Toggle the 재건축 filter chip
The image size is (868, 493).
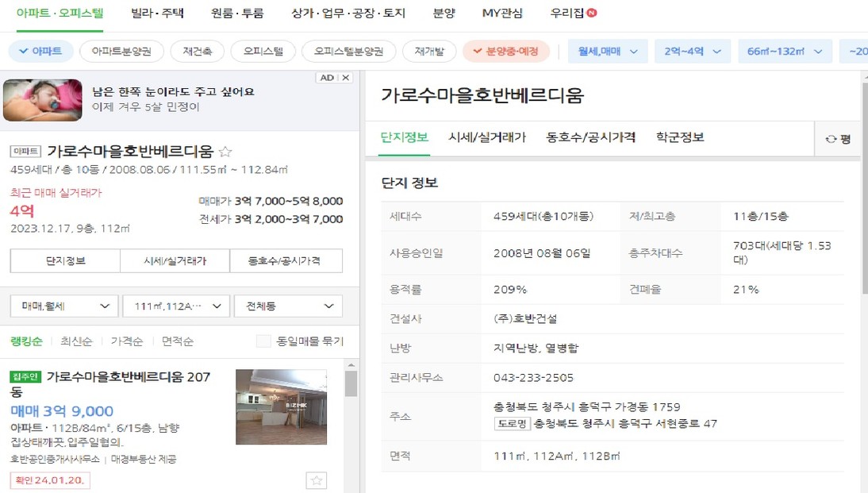tap(198, 52)
